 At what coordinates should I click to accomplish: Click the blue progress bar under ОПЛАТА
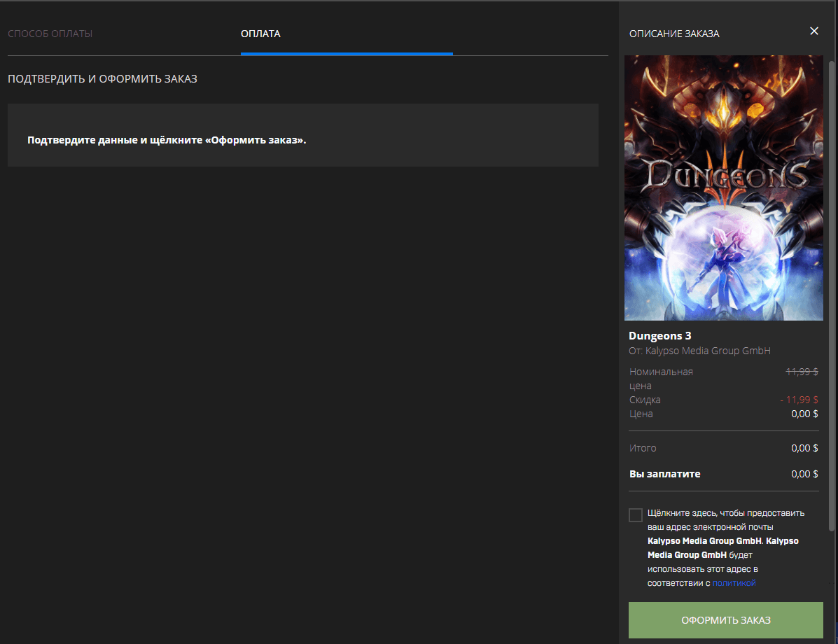click(347, 52)
